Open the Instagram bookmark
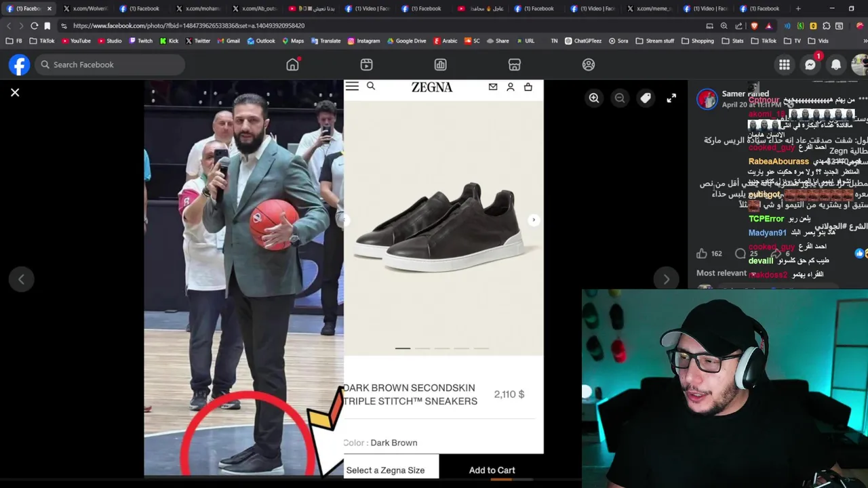This screenshot has width=868, height=488. click(x=364, y=41)
